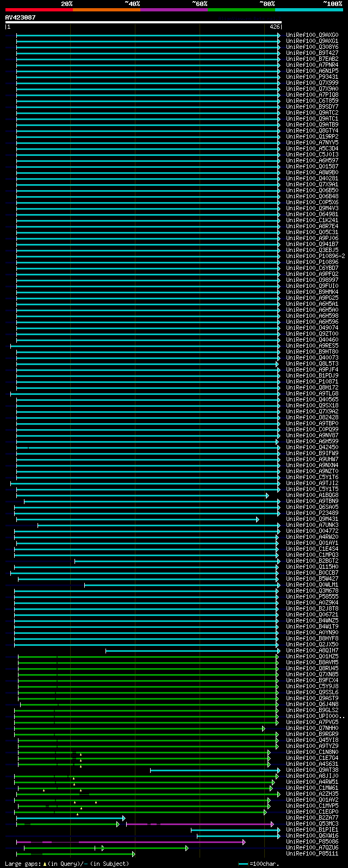348x868 pixels.
Task: Click the label UniRef100_B9HMK4
Action: [x=312, y=292]
